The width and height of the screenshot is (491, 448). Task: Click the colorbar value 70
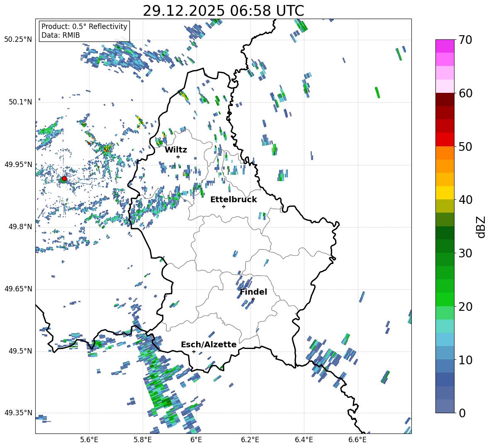(x=465, y=40)
